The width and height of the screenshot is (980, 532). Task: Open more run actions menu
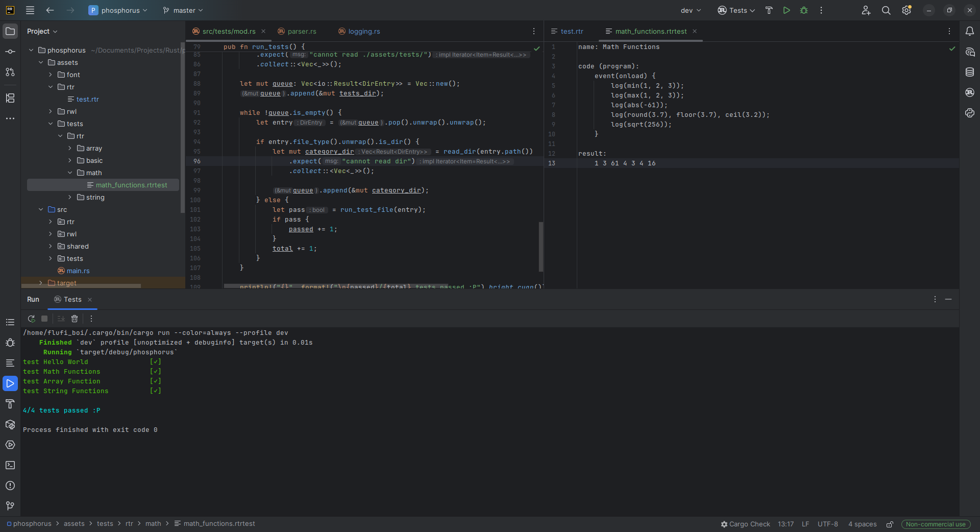click(x=821, y=10)
